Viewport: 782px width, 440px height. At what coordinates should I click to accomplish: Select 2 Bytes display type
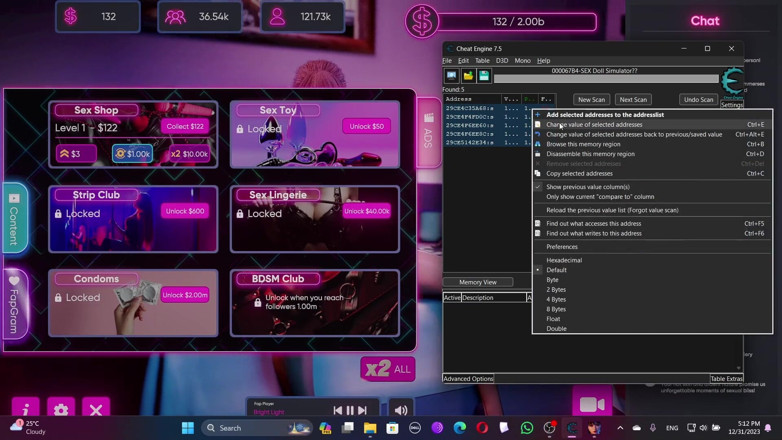click(652, 289)
